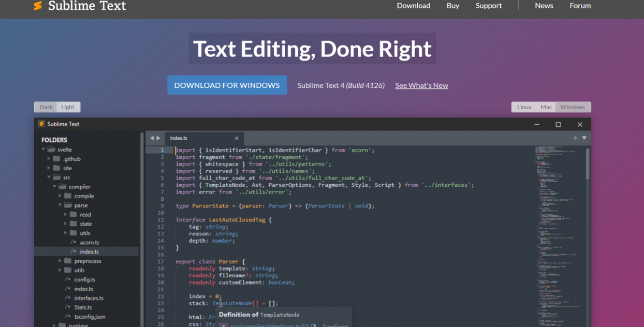This screenshot has width=644, height=327.
Task: Show the Linux screenshot version
Action: [524, 107]
